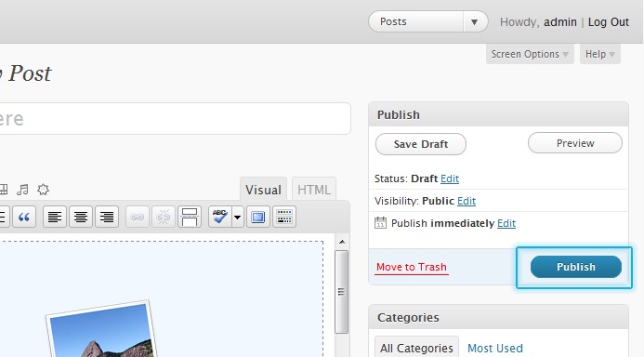Click the Preview button
The image size is (644, 357).
pyautogui.click(x=575, y=143)
